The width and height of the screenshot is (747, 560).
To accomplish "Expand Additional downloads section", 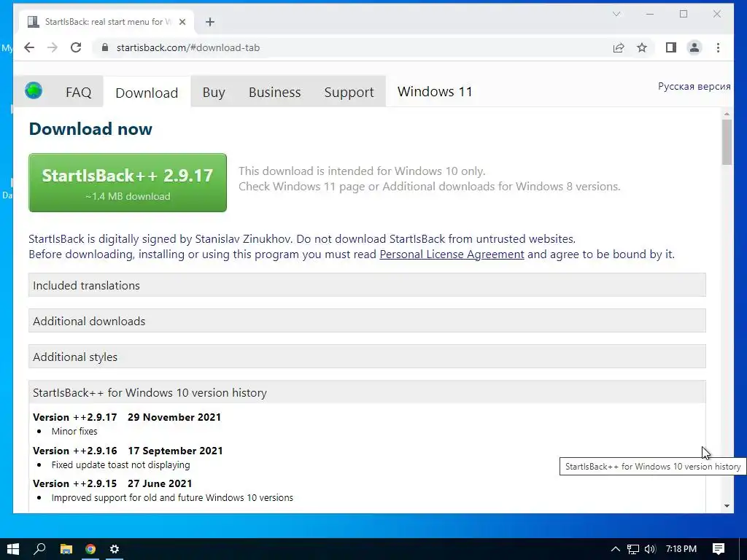I will (368, 321).
